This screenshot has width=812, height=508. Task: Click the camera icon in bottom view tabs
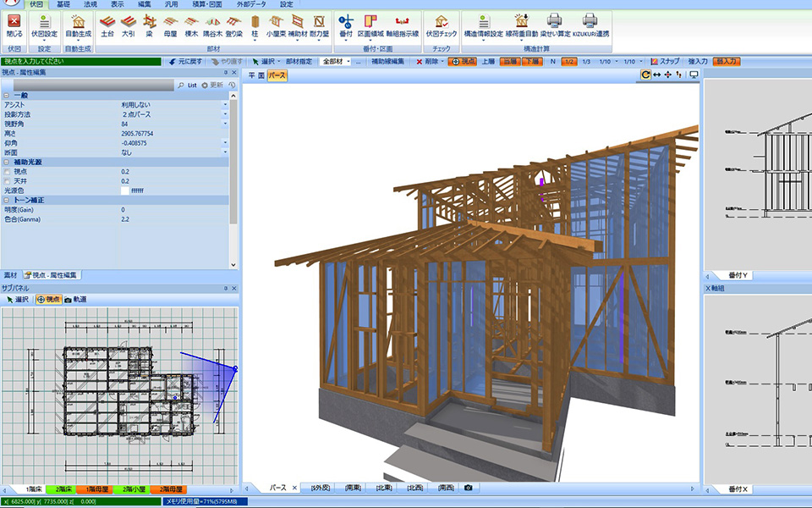468,489
